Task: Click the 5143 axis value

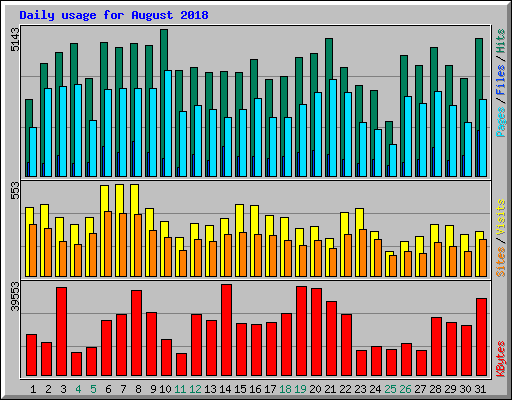Action: pyautogui.click(x=15, y=39)
